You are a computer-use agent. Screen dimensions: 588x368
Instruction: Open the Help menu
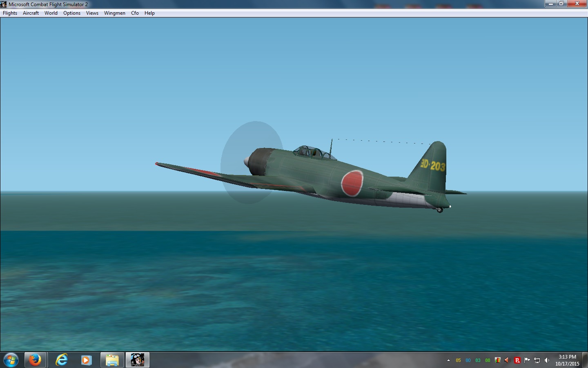[149, 13]
